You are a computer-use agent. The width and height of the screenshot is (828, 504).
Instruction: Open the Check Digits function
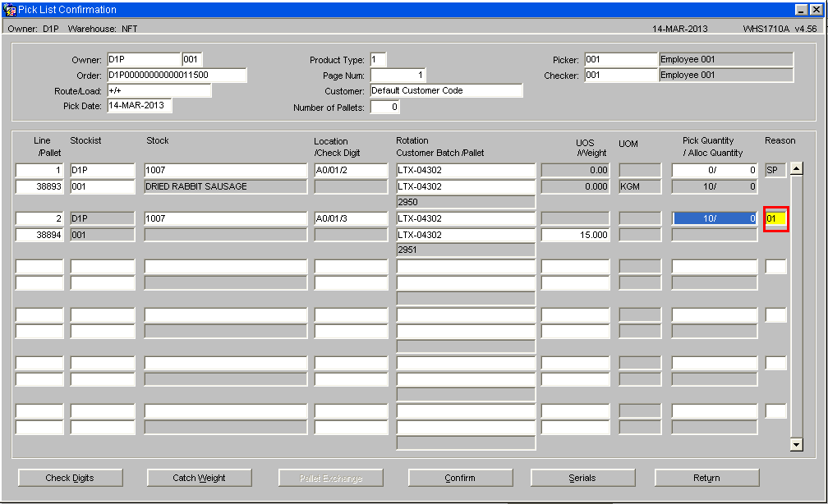tap(71, 478)
